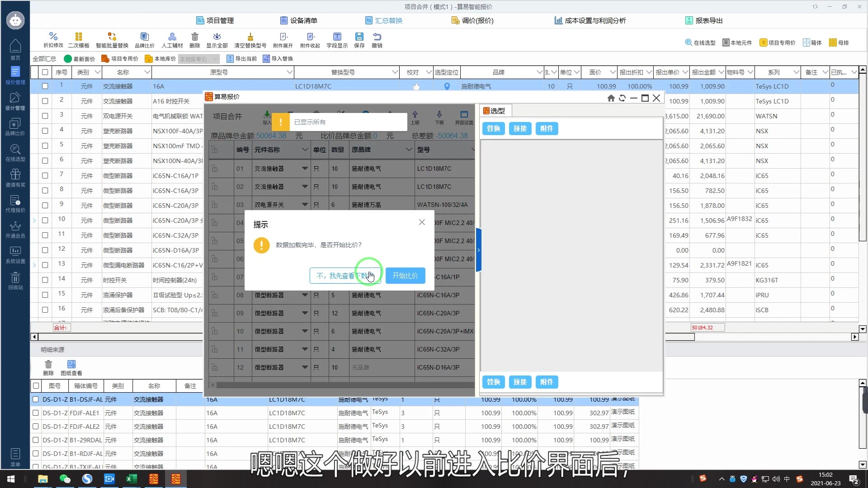Close the 提示 dialog with the X
This screenshot has width=868, height=488.
(422, 222)
